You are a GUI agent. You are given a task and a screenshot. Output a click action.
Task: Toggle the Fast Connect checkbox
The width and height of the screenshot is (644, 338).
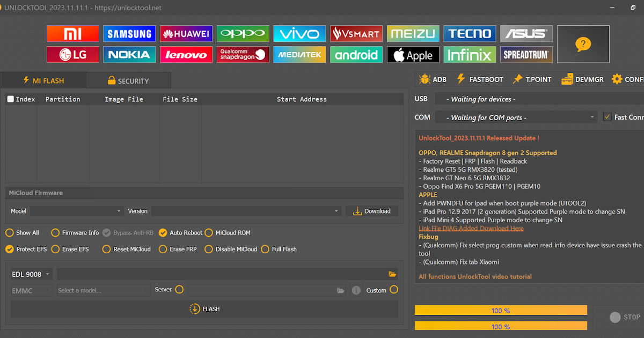coord(607,117)
